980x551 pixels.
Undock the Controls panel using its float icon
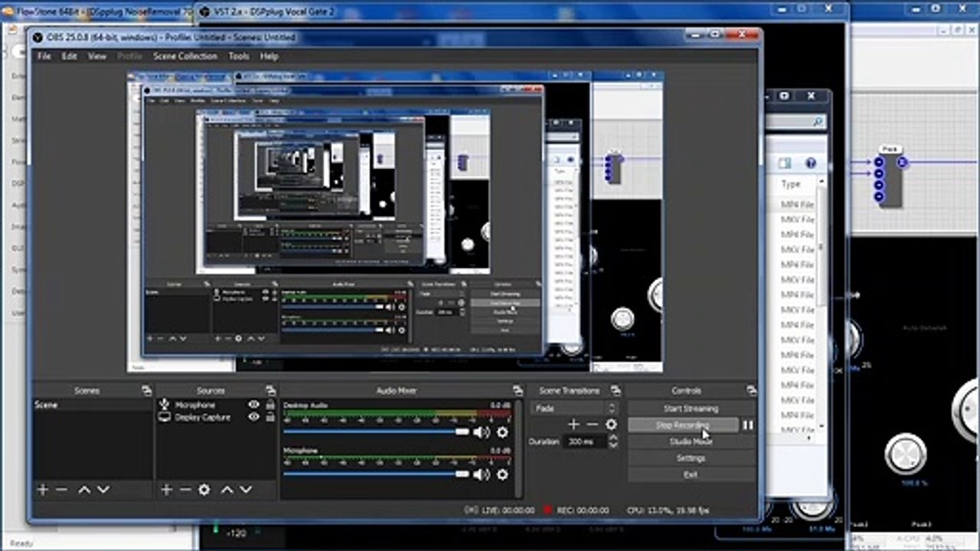pyautogui.click(x=751, y=390)
